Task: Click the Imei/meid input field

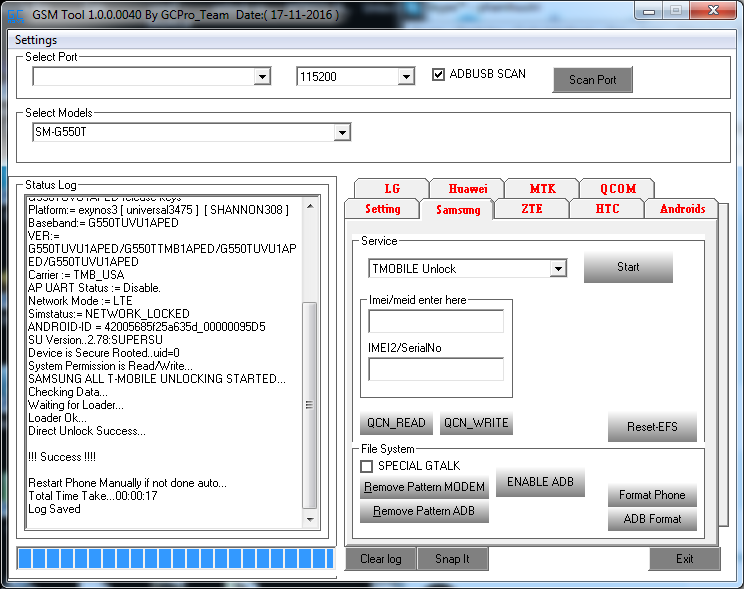Action: pyautogui.click(x=436, y=322)
